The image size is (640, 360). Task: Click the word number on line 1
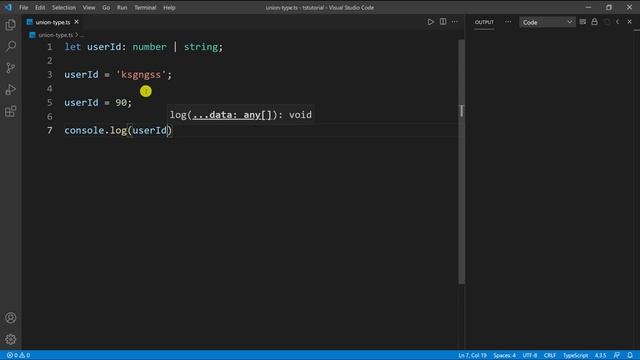click(149, 47)
